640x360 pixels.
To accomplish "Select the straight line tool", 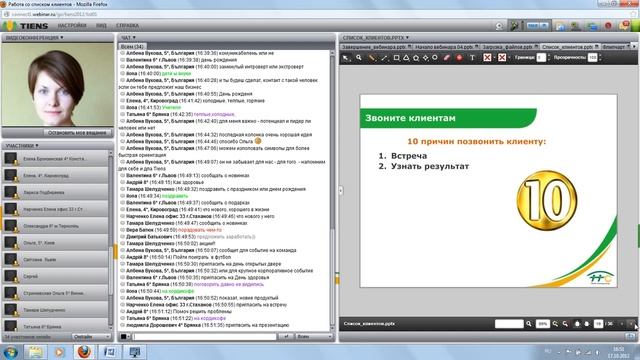I will pos(384,58).
